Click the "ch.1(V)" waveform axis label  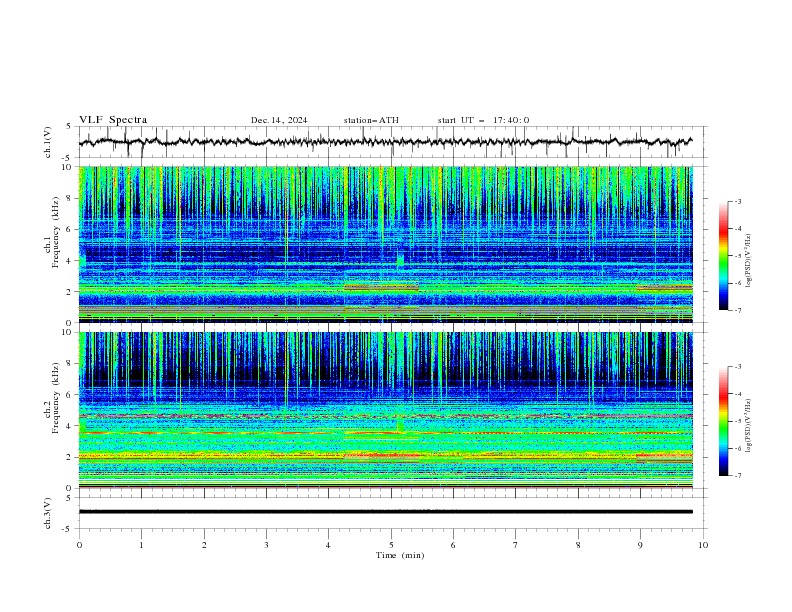[x=48, y=142]
